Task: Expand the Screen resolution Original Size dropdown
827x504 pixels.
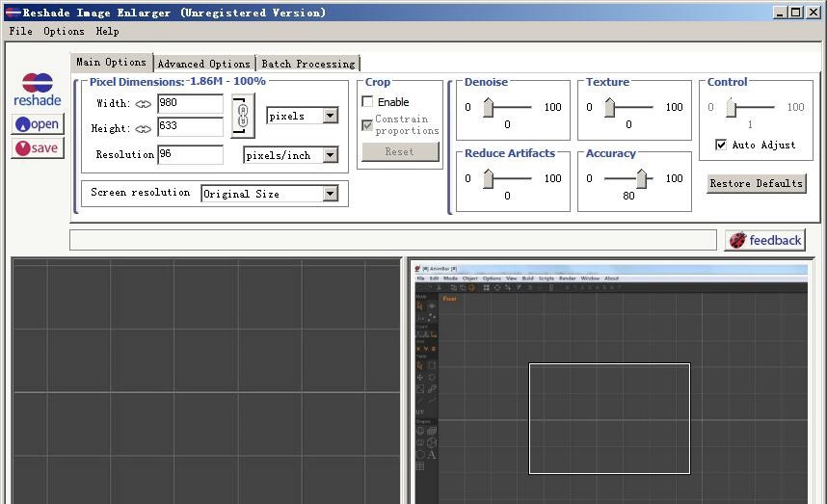Action: click(331, 194)
